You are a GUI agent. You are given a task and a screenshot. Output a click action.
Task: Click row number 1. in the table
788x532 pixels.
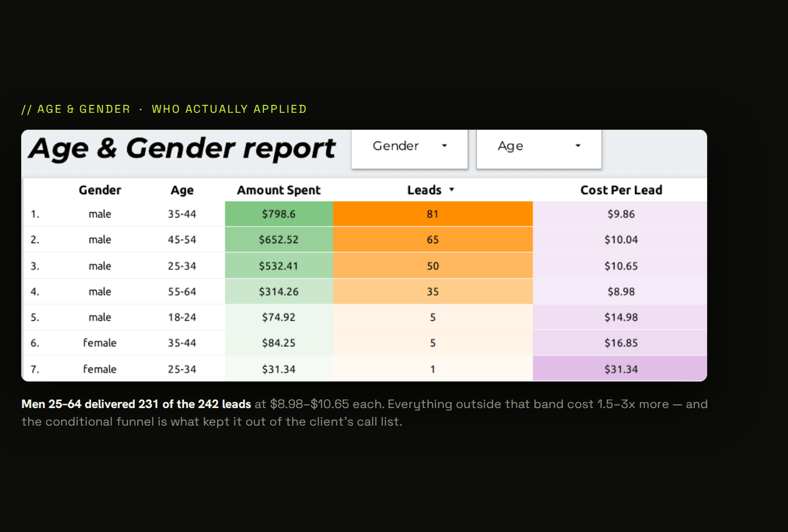[x=35, y=214]
